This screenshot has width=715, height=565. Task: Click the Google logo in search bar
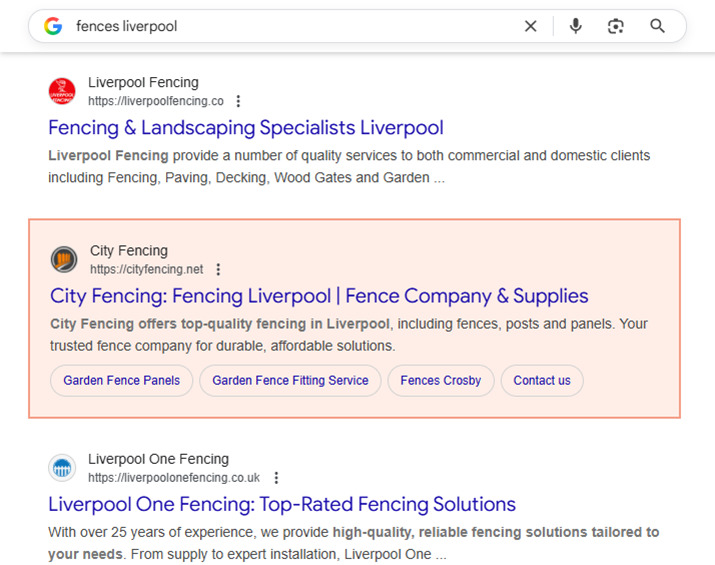click(x=53, y=26)
